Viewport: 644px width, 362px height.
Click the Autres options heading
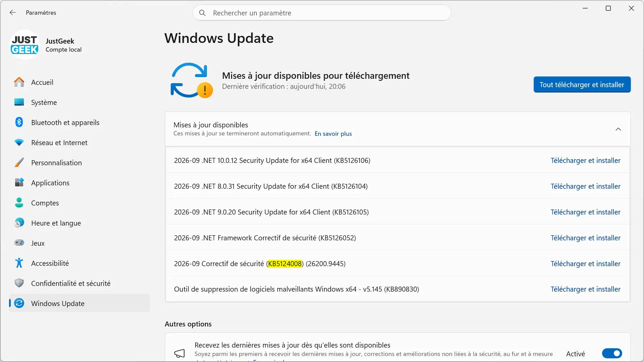(188, 324)
